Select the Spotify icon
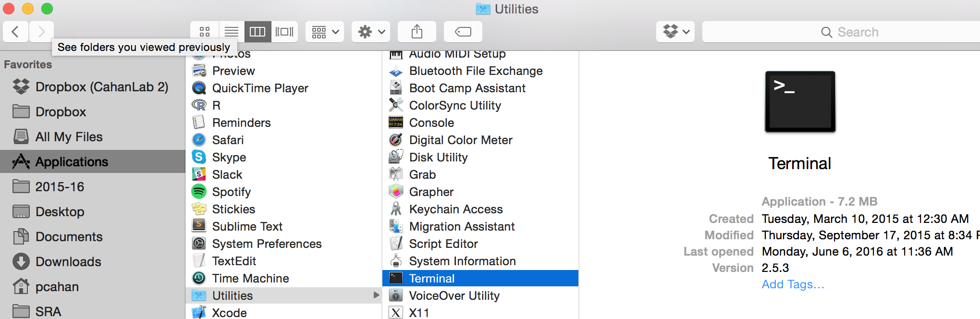 [199, 192]
